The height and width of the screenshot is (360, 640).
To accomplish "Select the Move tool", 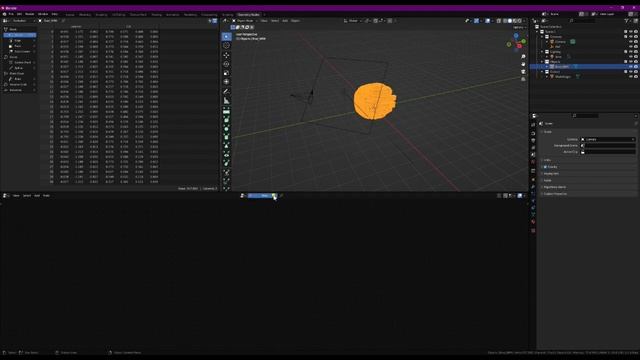I will click(227, 55).
